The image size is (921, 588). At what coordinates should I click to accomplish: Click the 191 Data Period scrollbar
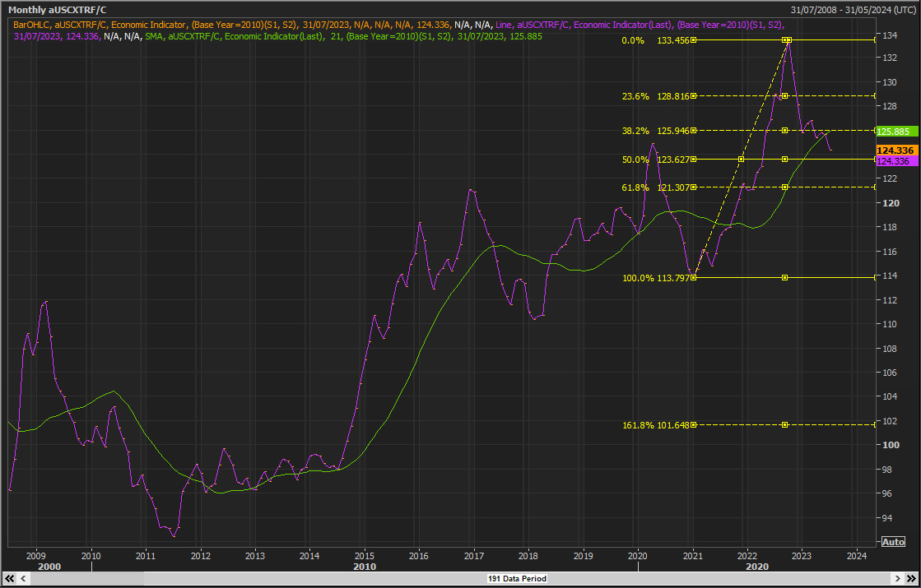coord(516,579)
